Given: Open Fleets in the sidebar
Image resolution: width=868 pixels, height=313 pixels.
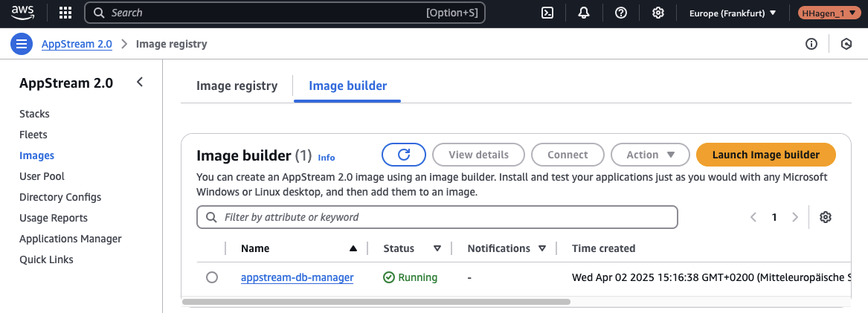Looking at the screenshot, I should (x=33, y=135).
